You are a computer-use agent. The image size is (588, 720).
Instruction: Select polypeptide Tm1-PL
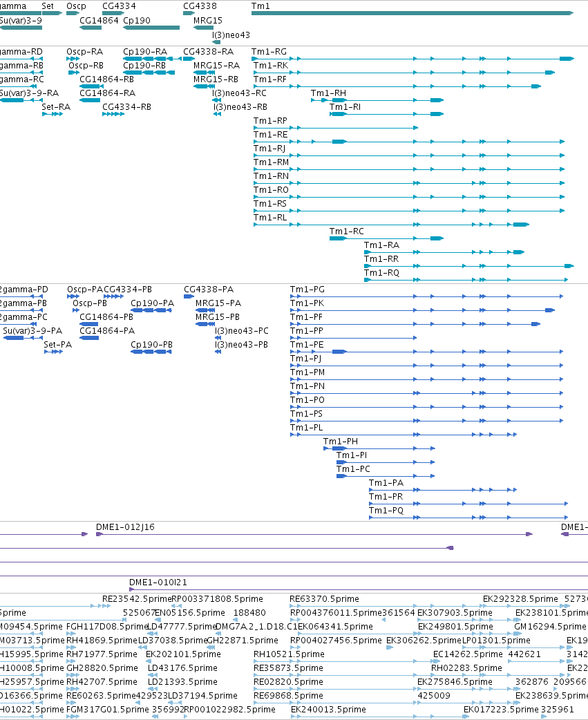[404, 435]
